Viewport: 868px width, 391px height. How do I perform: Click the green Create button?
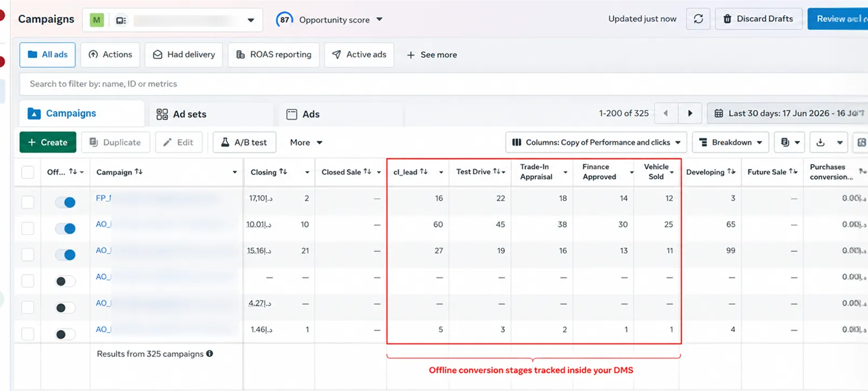[x=48, y=142]
